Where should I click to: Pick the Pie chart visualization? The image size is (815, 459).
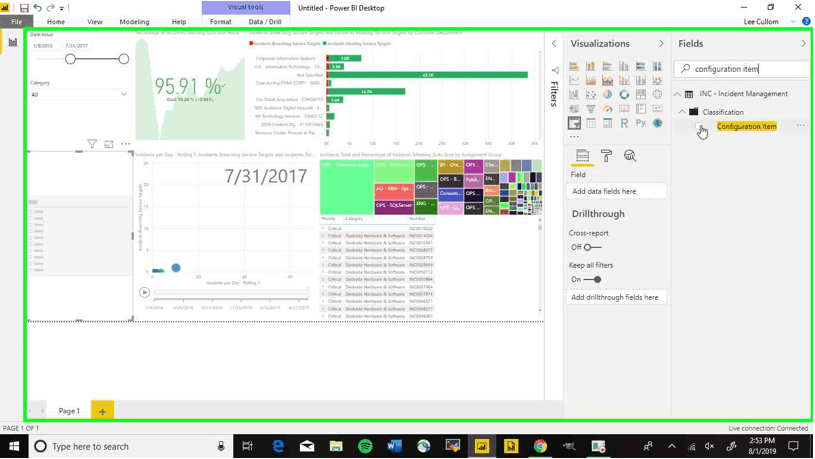pos(607,94)
